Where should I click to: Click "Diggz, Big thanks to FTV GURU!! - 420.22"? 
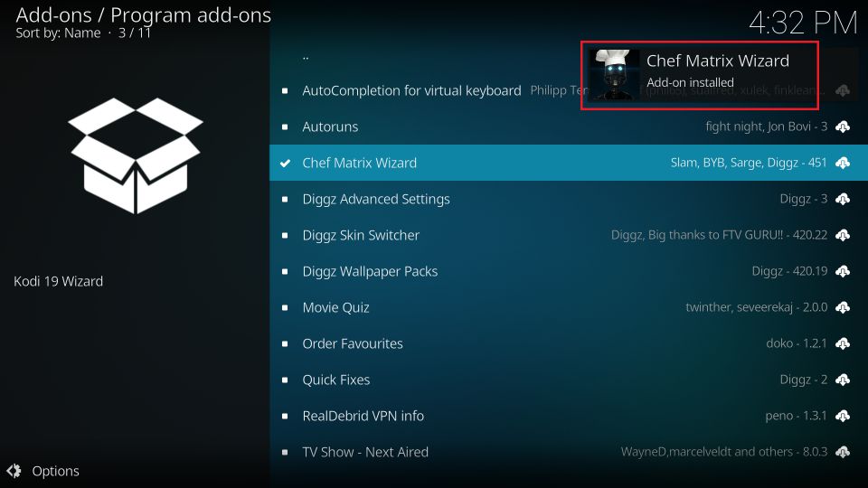coord(719,235)
